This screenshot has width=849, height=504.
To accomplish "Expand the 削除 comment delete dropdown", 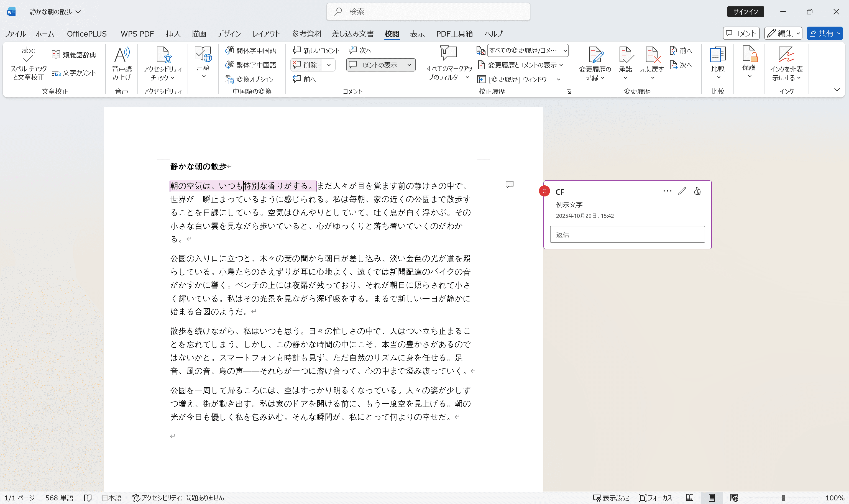I will 329,65.
